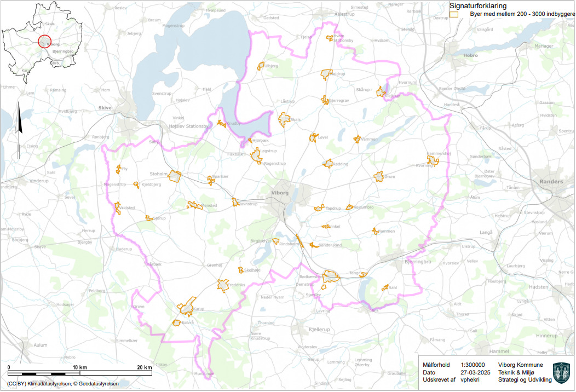Click the Møldrup town outline
Image resolution: width=576 pixels, height=392 pixels.
[x=327, y=74]
